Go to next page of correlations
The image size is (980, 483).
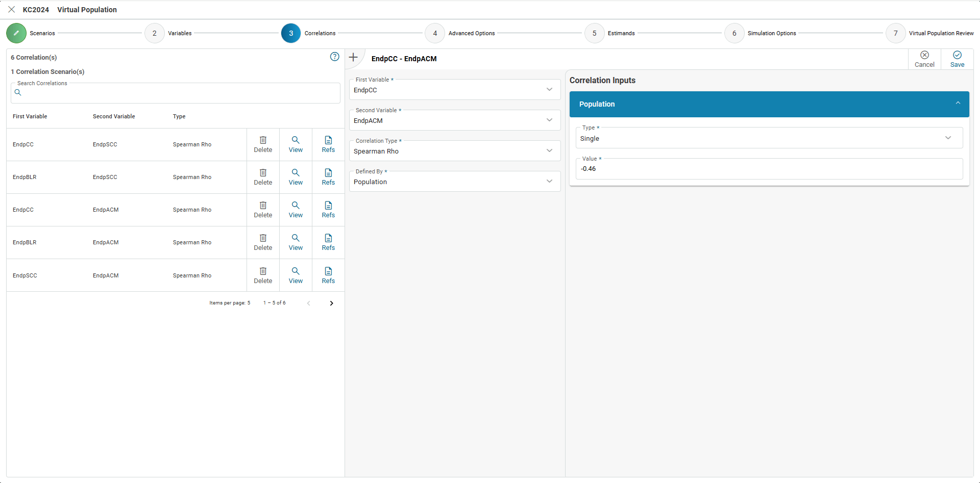[331, 303]
